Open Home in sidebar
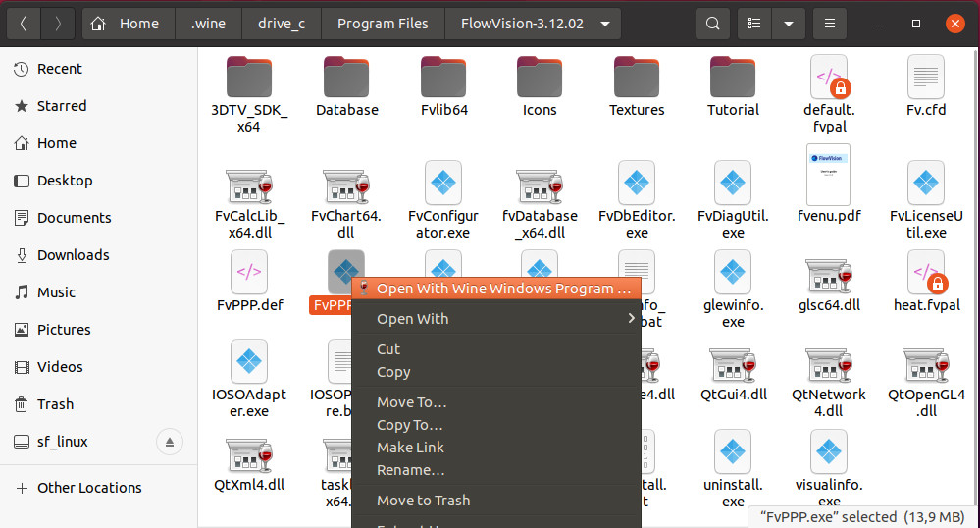This screenshot has height=528, width=980. [99, 143]
